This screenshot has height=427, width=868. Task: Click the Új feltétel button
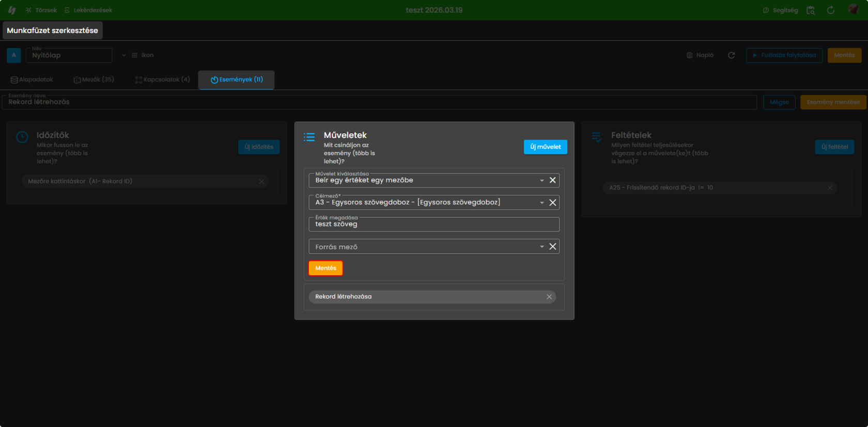[834, 147]
